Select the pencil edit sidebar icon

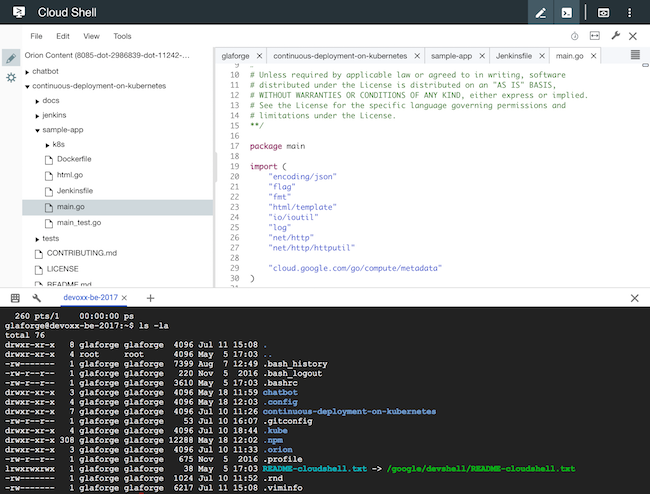pos(11,58)
